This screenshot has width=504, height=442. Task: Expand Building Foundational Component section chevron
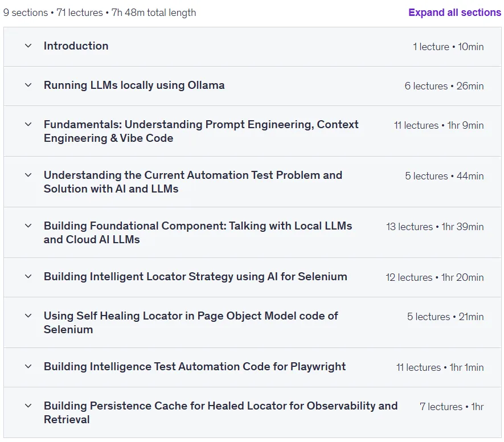[28, 226]
